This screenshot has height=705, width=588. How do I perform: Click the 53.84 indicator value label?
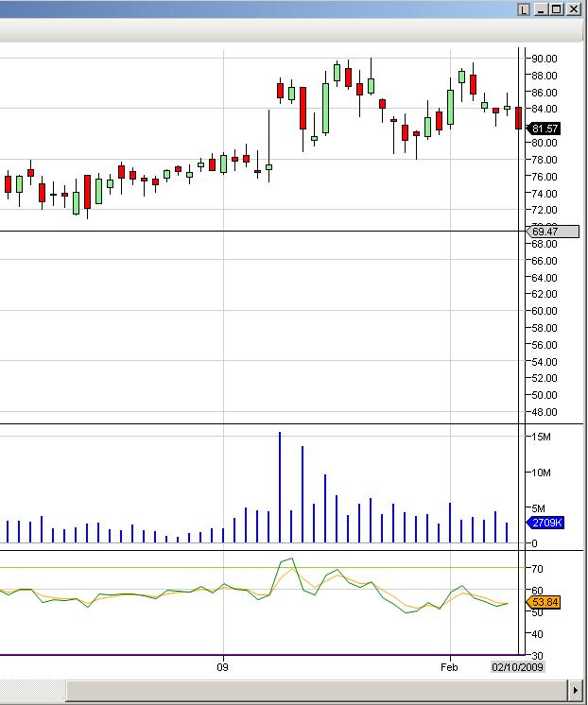pos(544,602)
